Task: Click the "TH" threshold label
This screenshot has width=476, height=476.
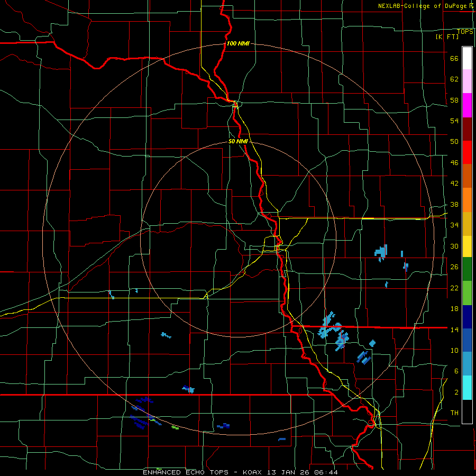Action: point(454,413)
